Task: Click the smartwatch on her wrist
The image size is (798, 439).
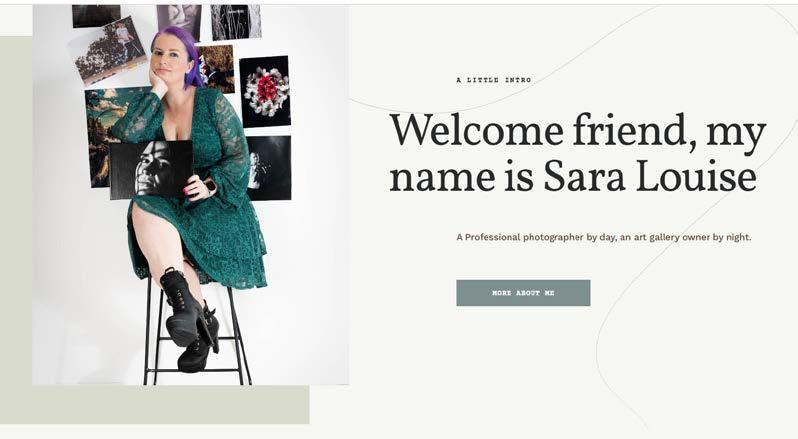Action: [x=210, y=186]
